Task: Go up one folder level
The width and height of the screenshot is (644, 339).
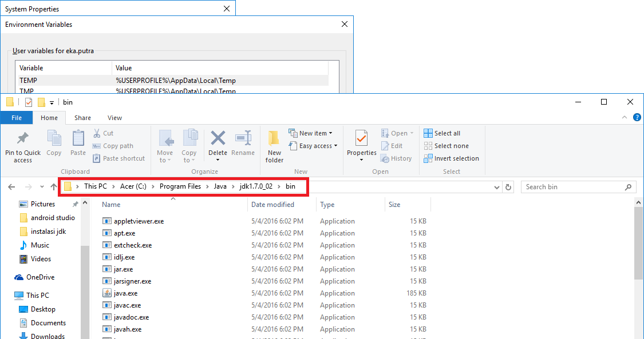Action: (x=53, y=187)
